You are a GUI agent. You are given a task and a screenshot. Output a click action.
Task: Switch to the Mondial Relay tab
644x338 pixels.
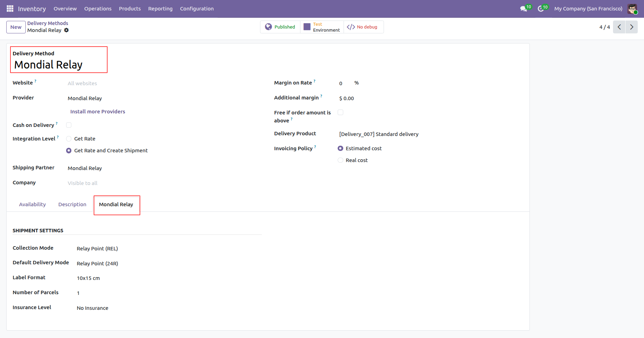[116, 204]
